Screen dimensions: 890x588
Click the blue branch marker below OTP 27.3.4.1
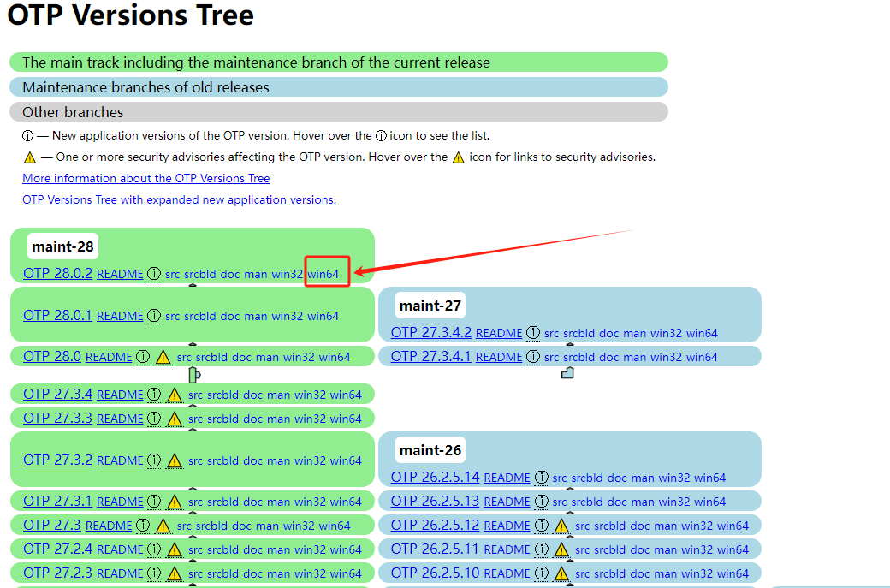click(x=567, y=372)
